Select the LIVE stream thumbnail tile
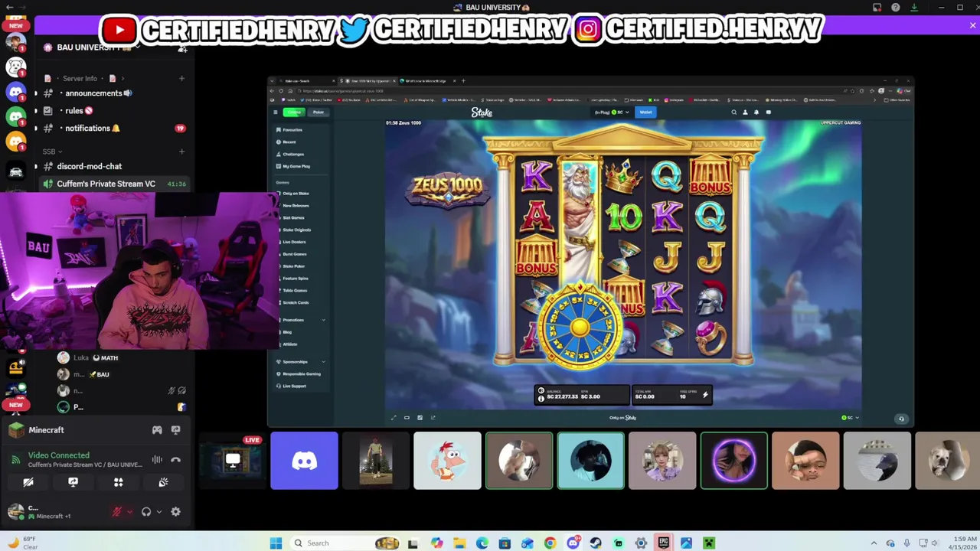980x551 pixels. pos(232,461)
